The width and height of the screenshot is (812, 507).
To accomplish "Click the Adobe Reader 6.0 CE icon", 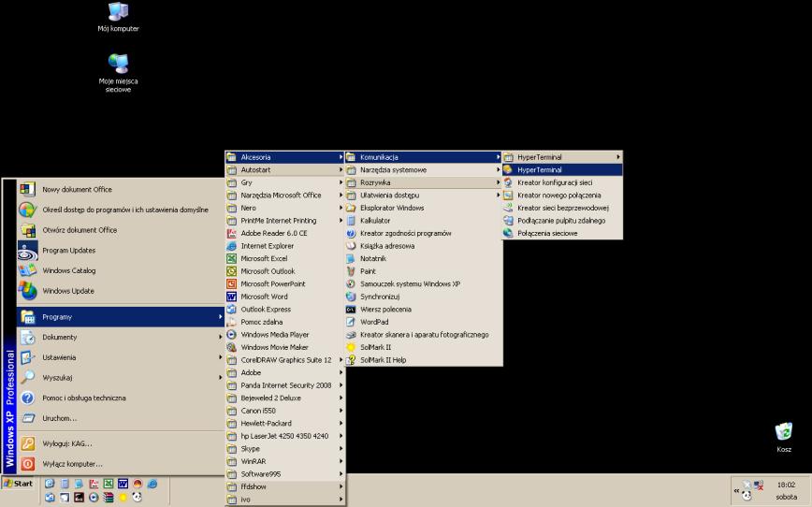I will 231,234.
